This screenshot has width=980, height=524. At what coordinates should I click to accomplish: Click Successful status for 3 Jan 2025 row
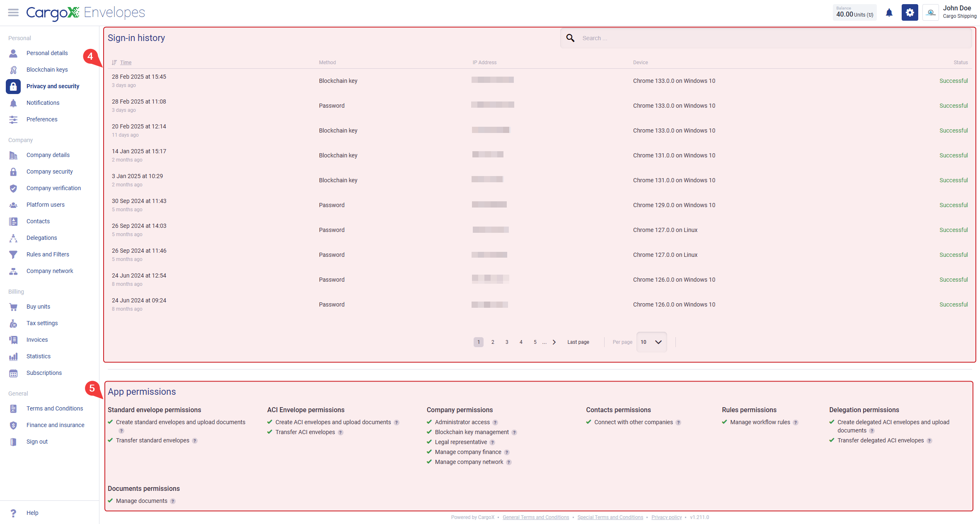click(x=953, y=180)
